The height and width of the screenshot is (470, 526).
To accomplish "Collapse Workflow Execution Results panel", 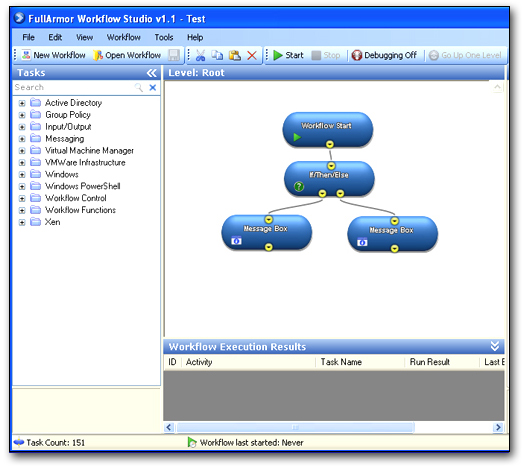I will (495, 346).
